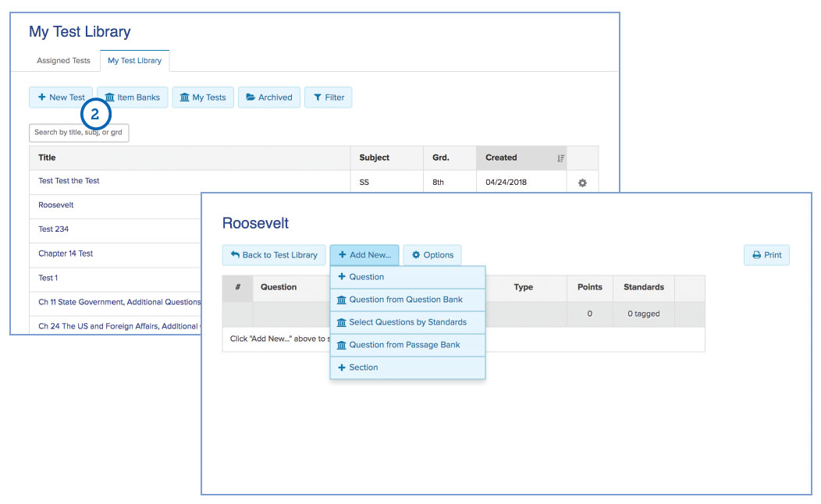Click the sort icon in Created column
The image size is (821, 504).
[x=560, y=158]
